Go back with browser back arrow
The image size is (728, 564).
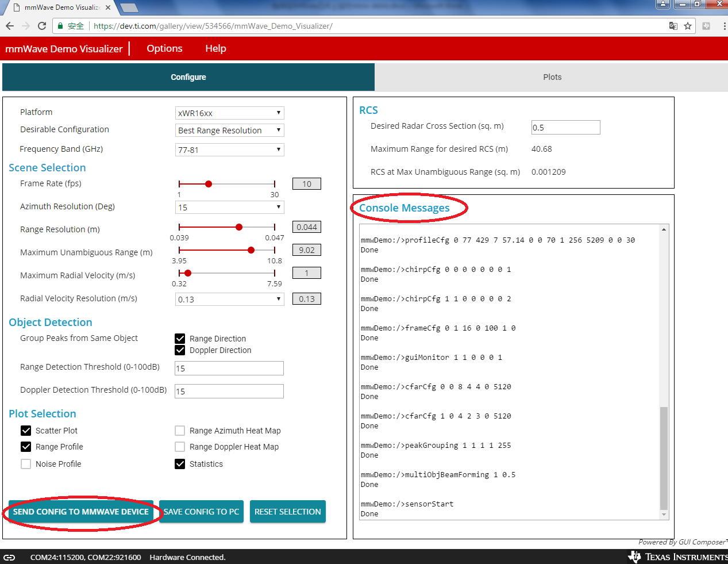9,26
